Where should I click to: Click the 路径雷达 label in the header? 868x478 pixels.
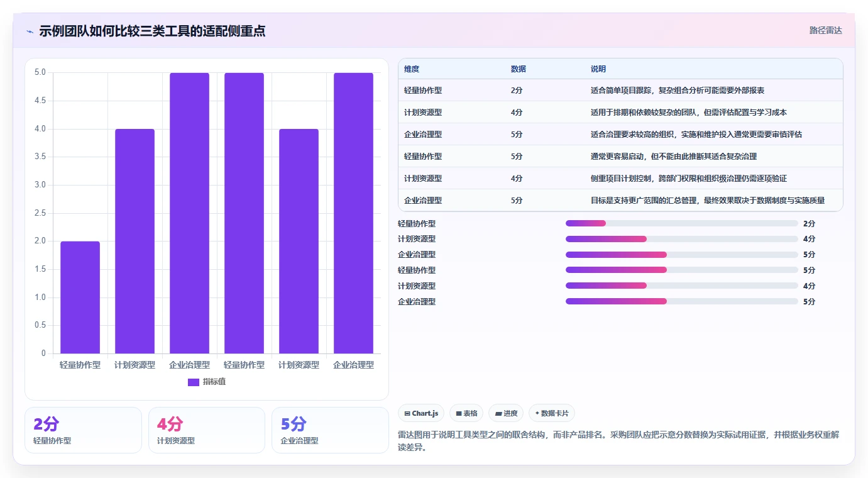tap(825, 30)
